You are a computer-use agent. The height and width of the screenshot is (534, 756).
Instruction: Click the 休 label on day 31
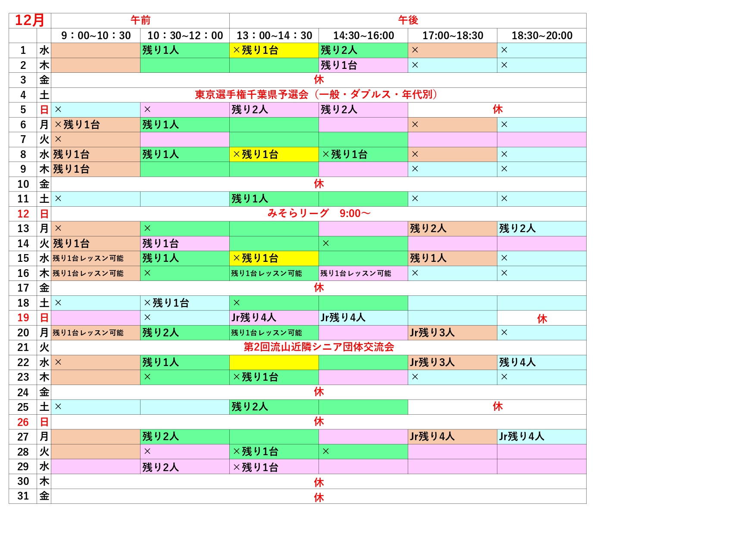click(x=319, y=498)
